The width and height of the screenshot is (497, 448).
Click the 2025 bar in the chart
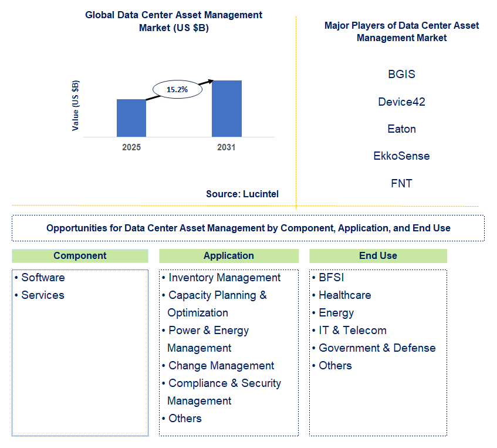click(131, 118)
